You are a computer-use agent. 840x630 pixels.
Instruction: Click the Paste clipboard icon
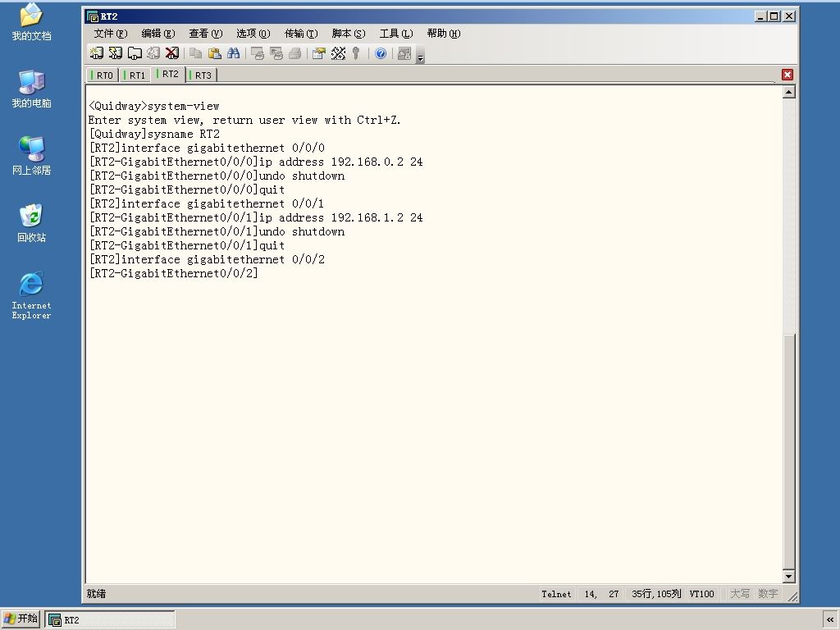point(215,53)
